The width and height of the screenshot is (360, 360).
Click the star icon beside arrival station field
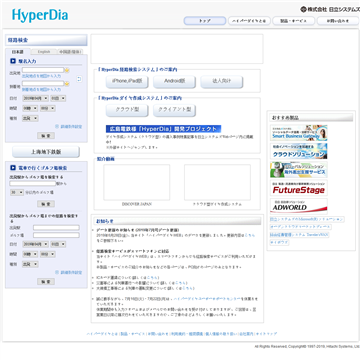pos(67,84)
